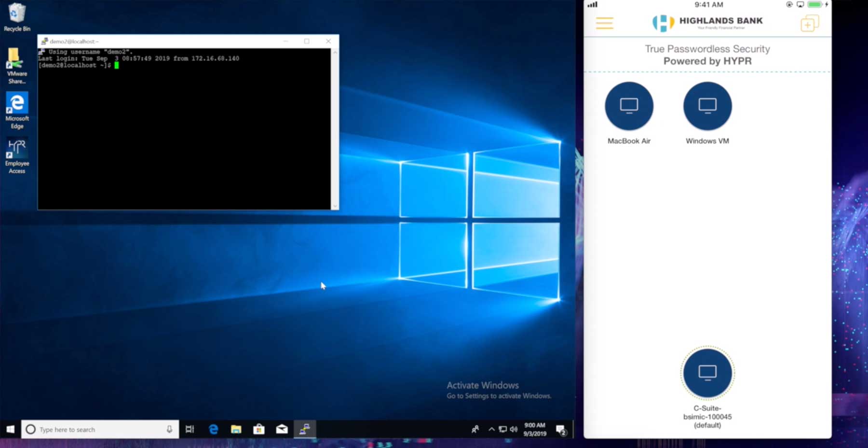Click terminal scrollbar down arrow
Screen dimensions: 868x448
point(335,206)
